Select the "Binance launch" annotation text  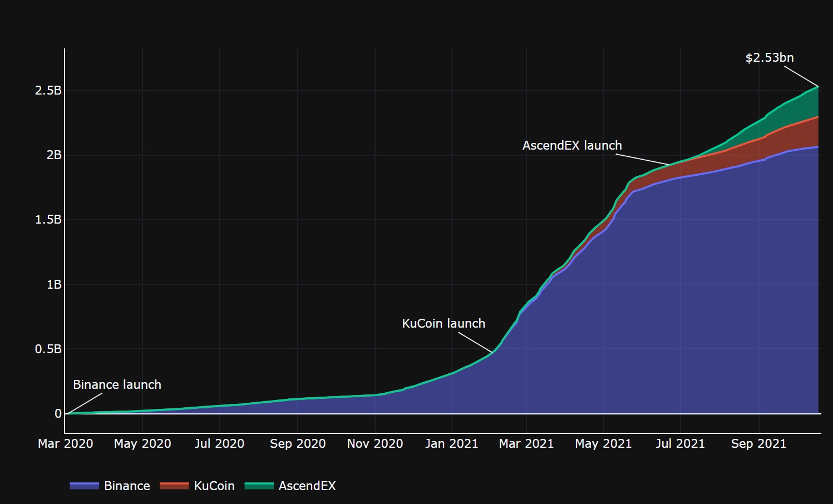coord(117,385)
